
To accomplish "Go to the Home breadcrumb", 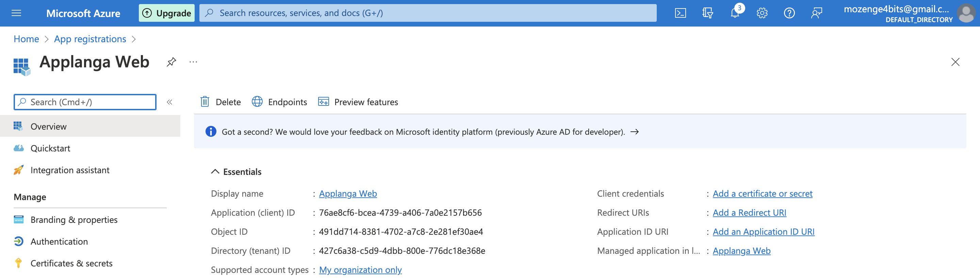I will point(26,39).
